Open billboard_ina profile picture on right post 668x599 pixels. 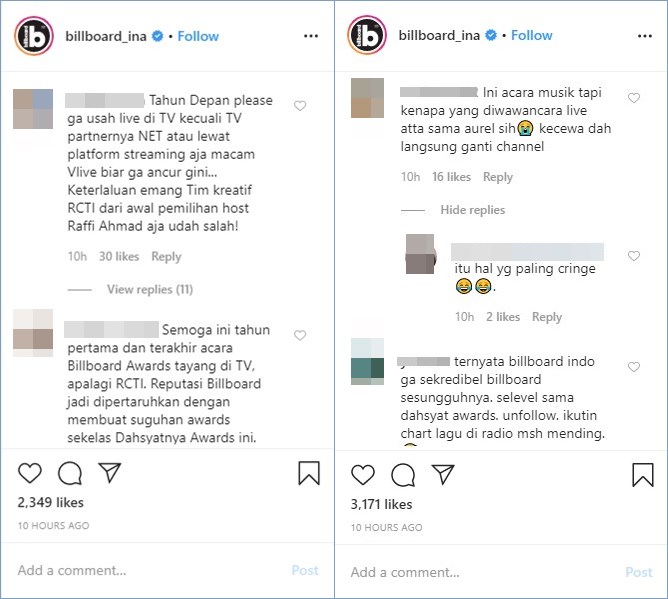click(x=366, y=36)
